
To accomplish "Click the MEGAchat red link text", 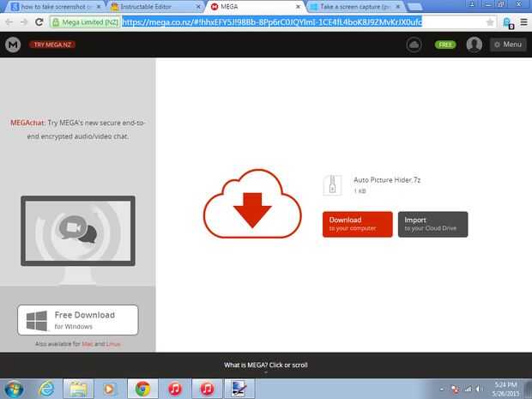I will point(27,123).
